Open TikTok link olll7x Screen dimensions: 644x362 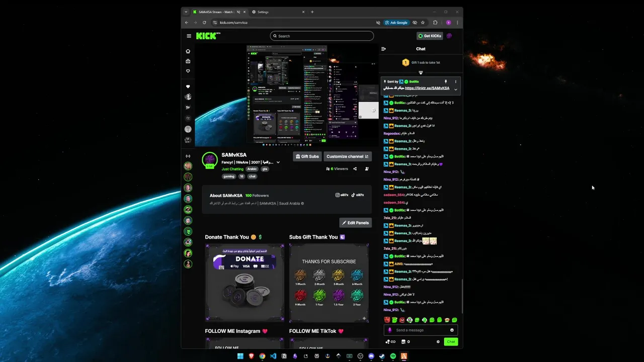(x=358, y=195)
